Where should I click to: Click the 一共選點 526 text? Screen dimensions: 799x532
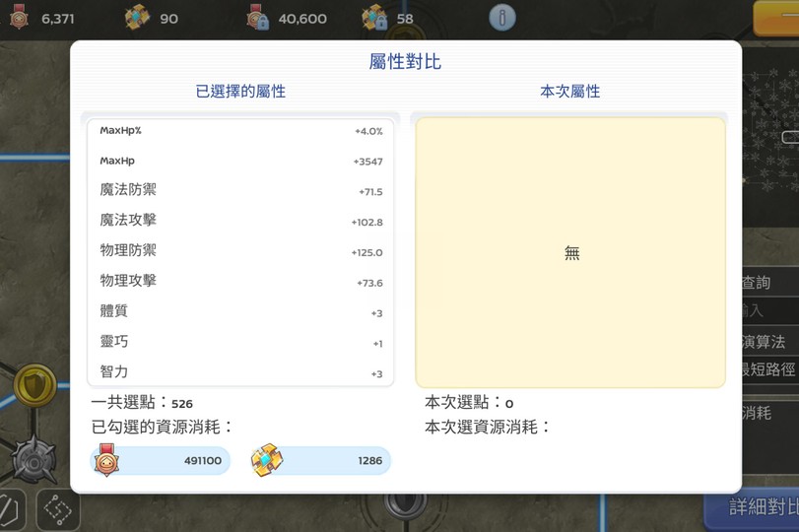[142, 403]
